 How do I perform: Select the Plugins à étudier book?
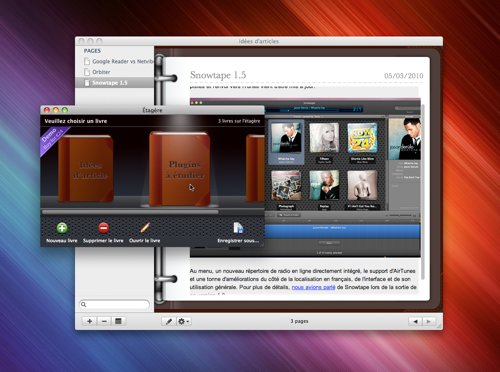point(180,169)
